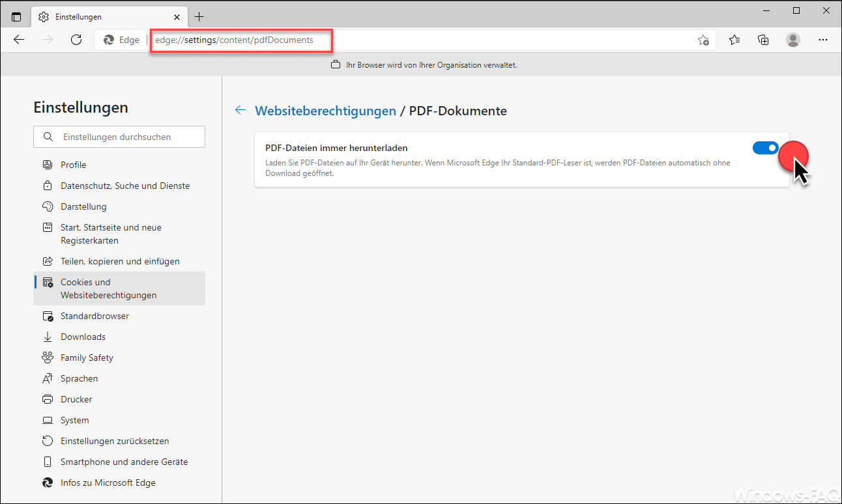Click the phone icon for Smartphone entry

[48, 462]
